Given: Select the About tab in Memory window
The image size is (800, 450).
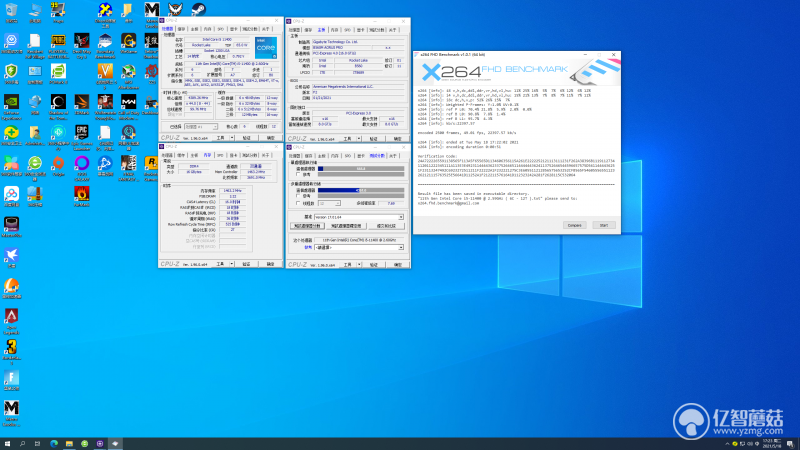Looking at the screenshot, I should pyautogui.click(x=265, y=155).
